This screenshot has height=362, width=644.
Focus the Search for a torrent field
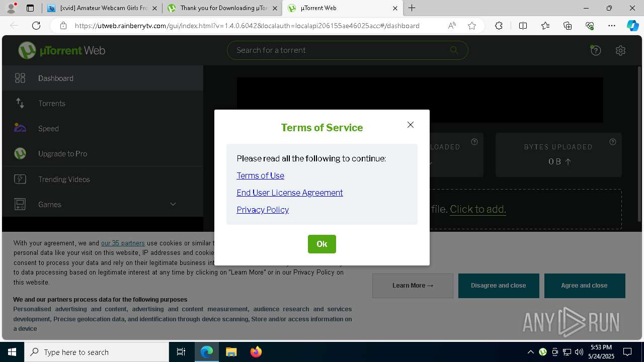[347, 50]
